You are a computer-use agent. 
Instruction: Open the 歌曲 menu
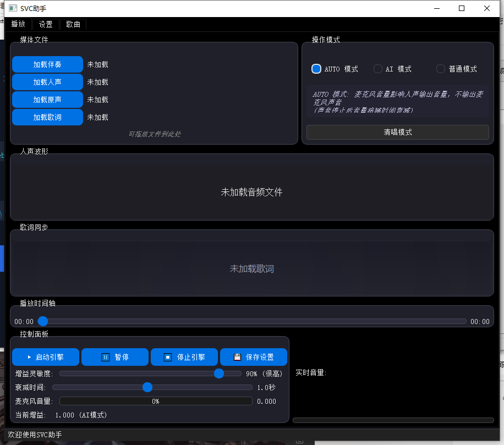click(73, 24)
